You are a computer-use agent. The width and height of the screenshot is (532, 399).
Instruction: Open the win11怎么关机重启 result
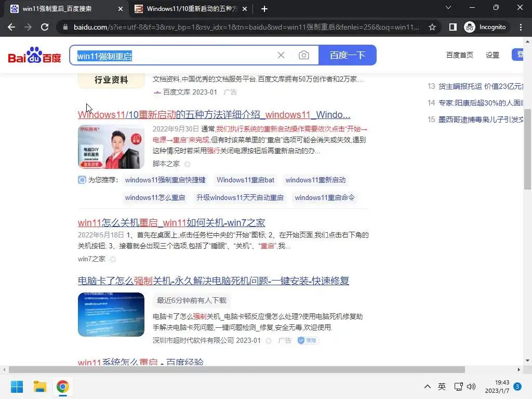[x=171, y=223]
